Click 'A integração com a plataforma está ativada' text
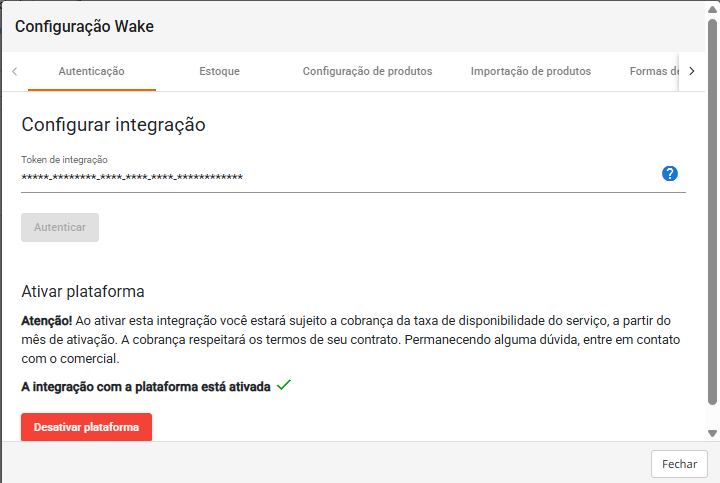 (x=146, y=387)
